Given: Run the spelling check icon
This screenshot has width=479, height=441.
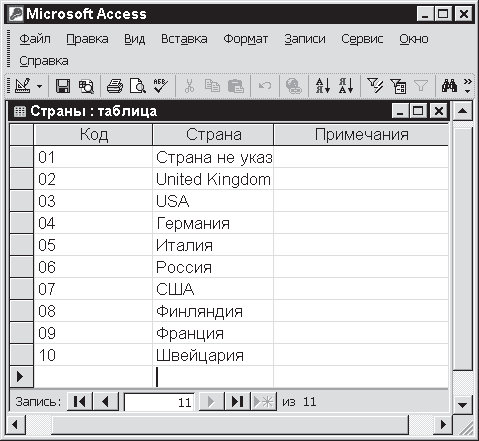Looking at the screenshot, I should pyautogui.click(x=161, y=86).
